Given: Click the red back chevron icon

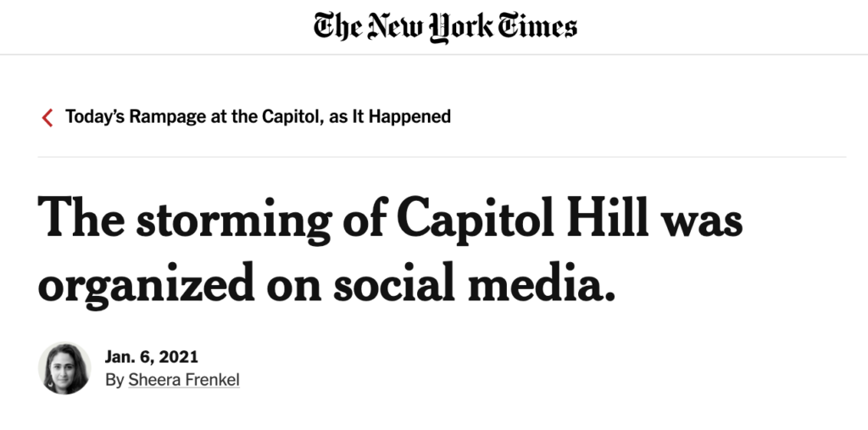Looking at the screenshot, I should pos(47,118).
